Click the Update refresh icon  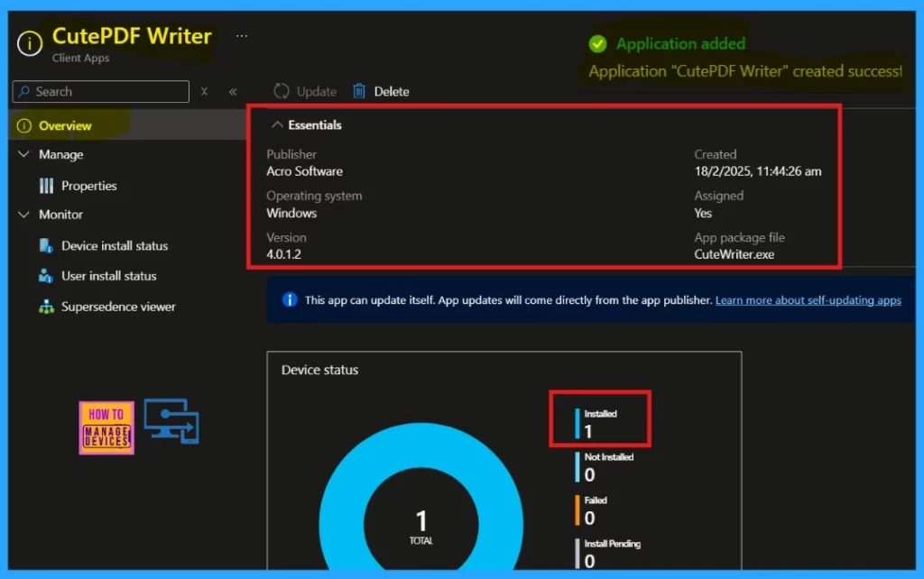(x=282, y=91)
